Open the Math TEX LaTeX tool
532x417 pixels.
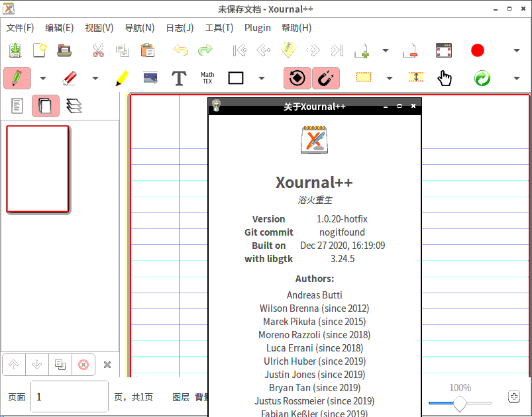(x=207, y=78)
